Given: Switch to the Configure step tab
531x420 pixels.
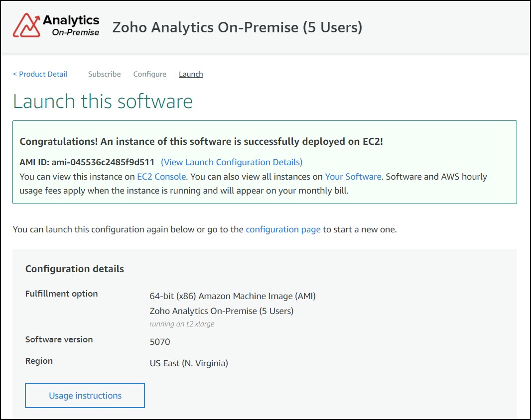Looking at the screenshot, I should pyautogui.click(x=149, y=74).
